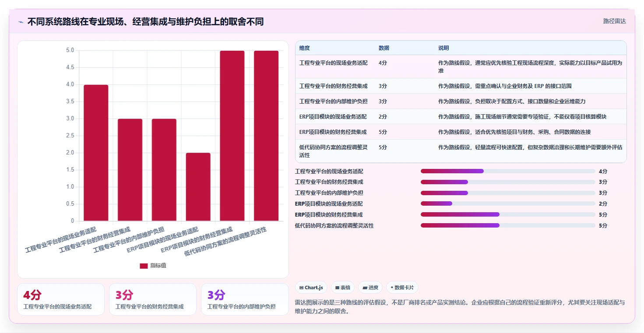The image size is (644, 333).
Task: Click the 维度 column header
Action: pos(304,48)
